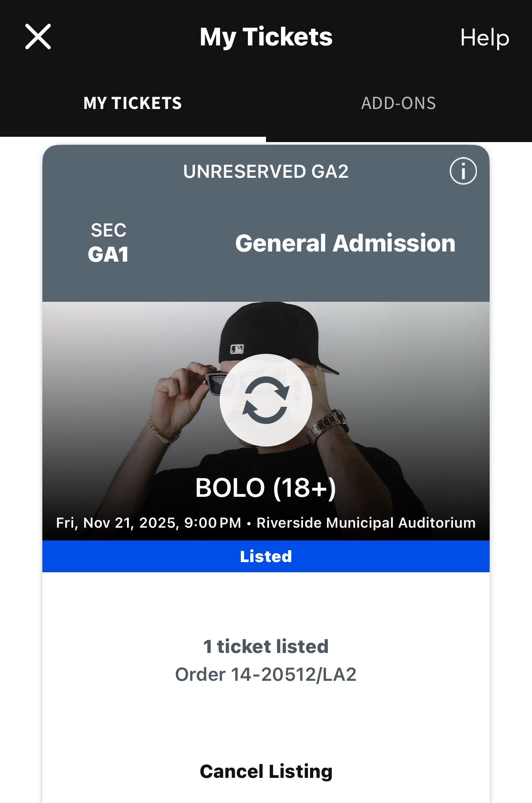This screenshot has height=803, width=532.
Task: Tap the blue Listed status banner
Action: pos(266,556)
